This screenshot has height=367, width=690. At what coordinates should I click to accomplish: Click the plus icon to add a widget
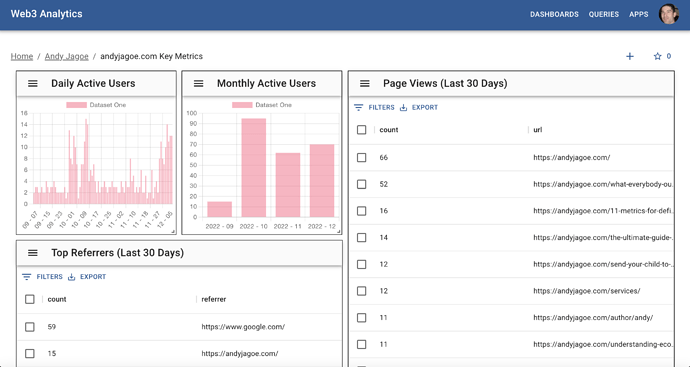pyautogui.click(x=630, y=56)
